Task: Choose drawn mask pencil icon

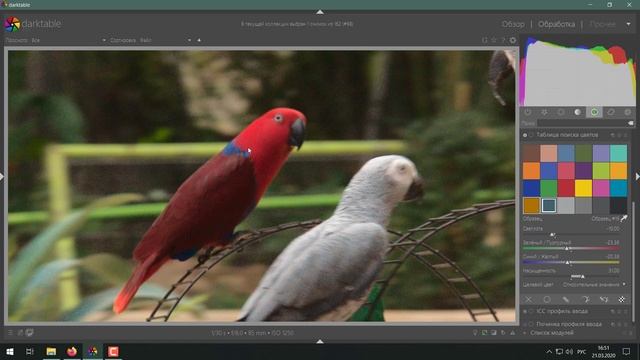Action: pyautogui.click(x=566, y=300)
